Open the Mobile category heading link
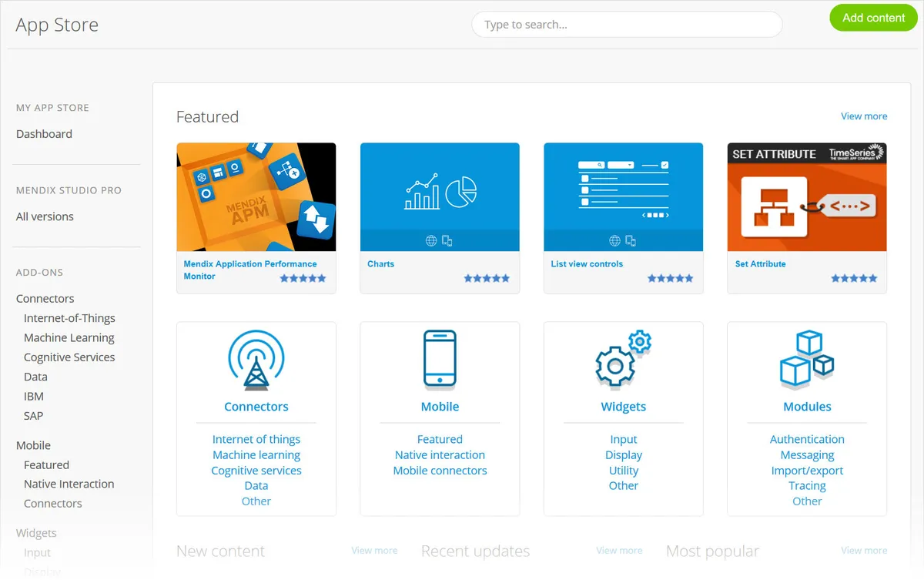This screenshot has width=924, height=580. click(x=440, y=407)
